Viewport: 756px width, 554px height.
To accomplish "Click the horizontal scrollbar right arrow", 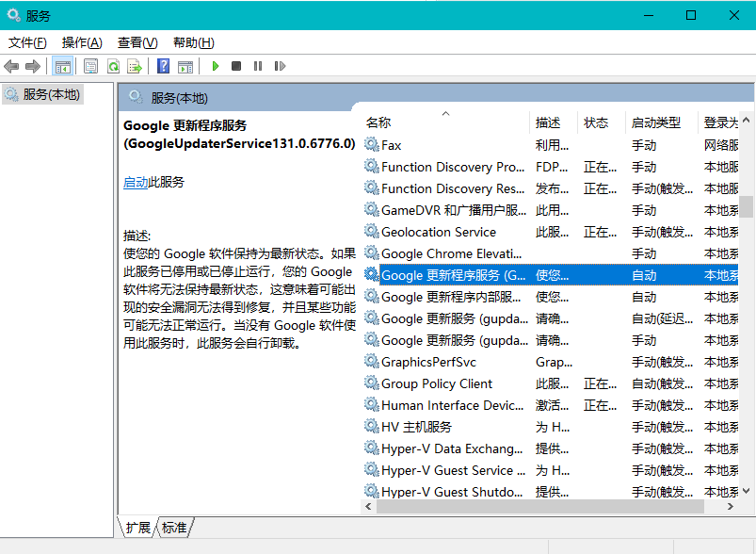I will [731, 506].
